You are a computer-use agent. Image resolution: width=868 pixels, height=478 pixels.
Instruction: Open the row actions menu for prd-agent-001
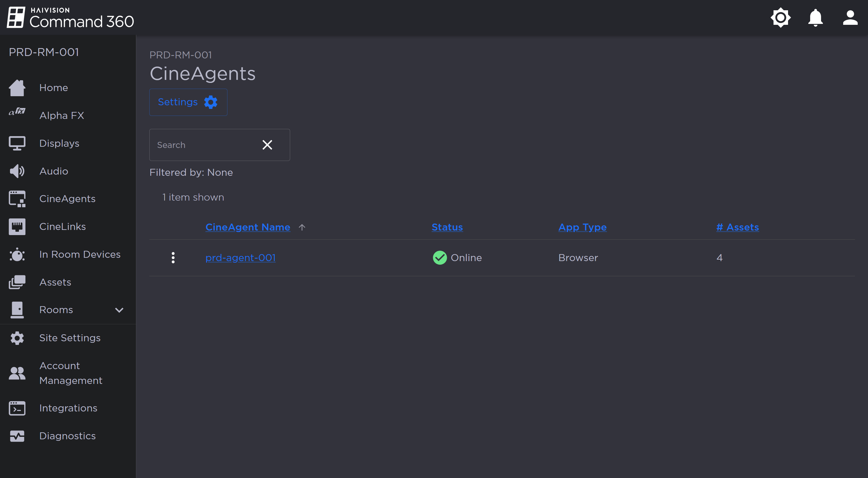pos(173,257)
